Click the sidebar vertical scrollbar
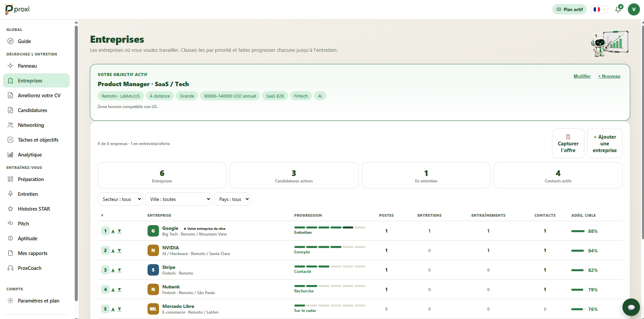The width and height of the screenshot is (644, 319). pos(76,163)
